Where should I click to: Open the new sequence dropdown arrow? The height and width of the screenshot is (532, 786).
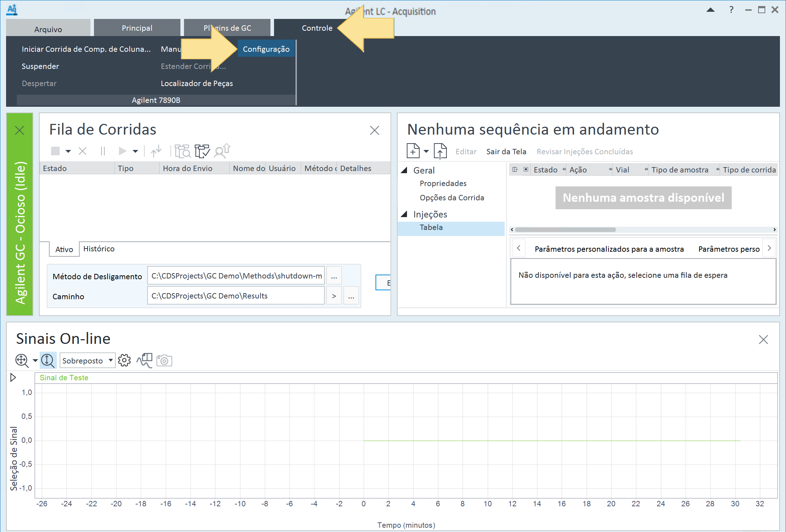426,151
